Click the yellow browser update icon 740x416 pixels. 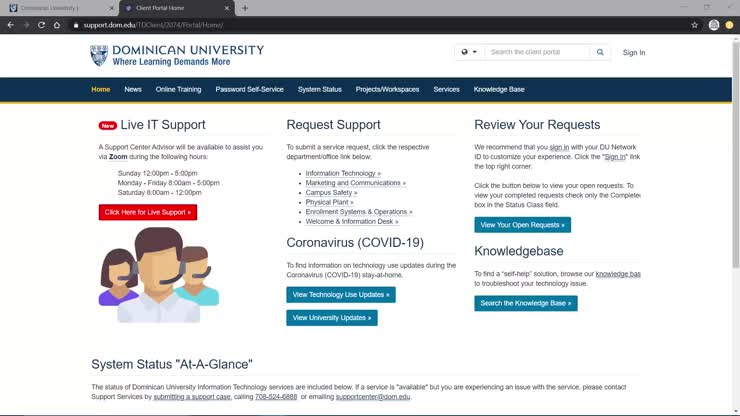[730, 25]
